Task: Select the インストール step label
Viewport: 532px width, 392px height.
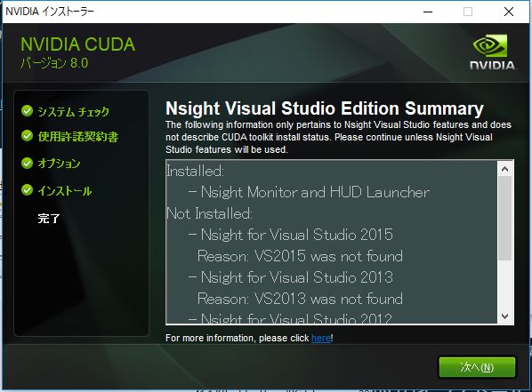Action: [64, 190]
